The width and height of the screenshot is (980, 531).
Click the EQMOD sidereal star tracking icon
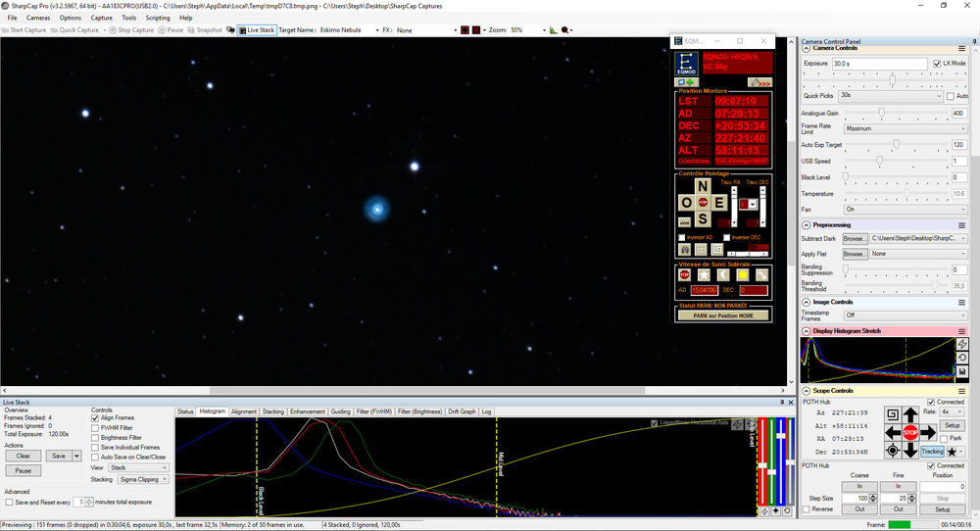pyautogui.click(x=704, y=275)
